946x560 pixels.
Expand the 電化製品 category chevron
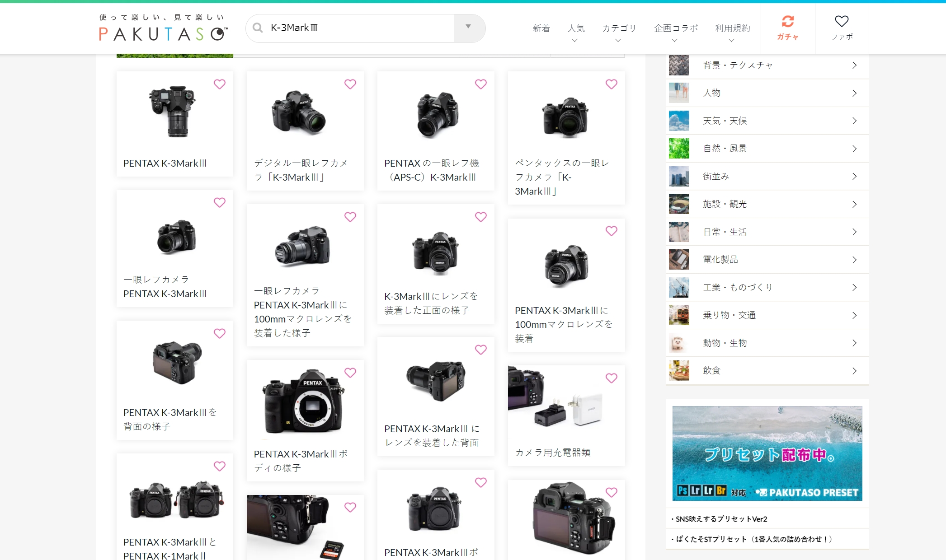click(854, 260)
